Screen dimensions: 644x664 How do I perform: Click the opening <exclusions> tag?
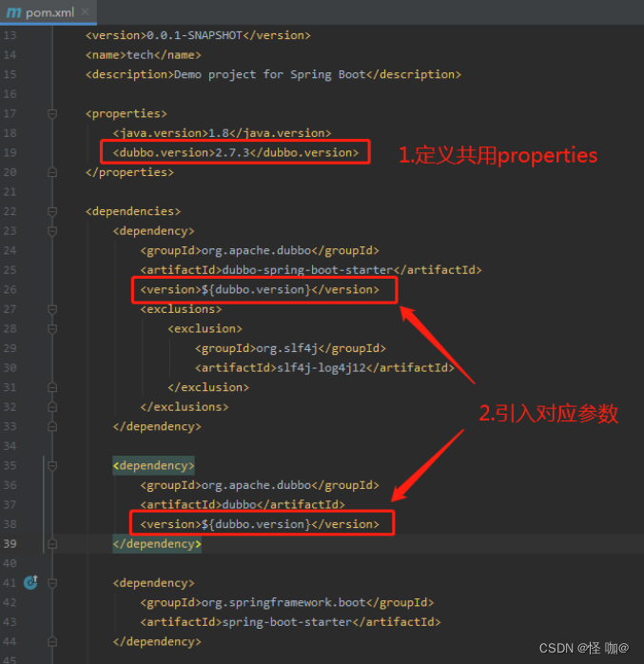coord(181,309)
